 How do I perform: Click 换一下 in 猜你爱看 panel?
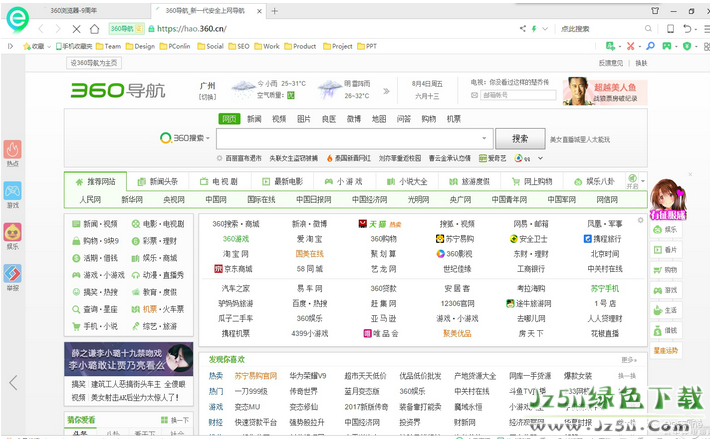175,420
